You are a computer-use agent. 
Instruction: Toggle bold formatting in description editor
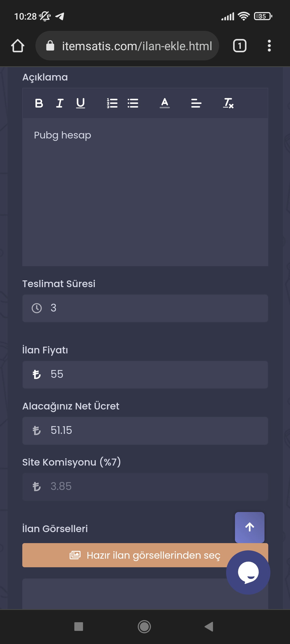(39, 103)
